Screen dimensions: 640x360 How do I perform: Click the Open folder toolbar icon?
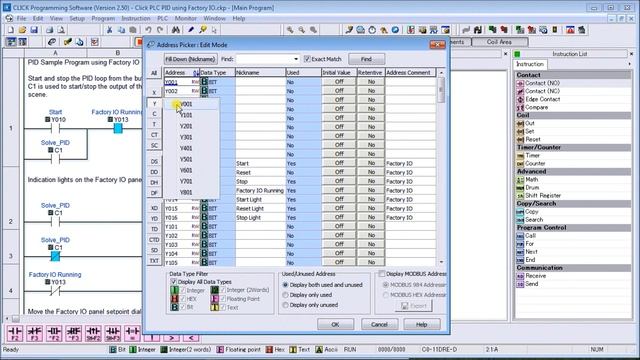coord(22,30)
